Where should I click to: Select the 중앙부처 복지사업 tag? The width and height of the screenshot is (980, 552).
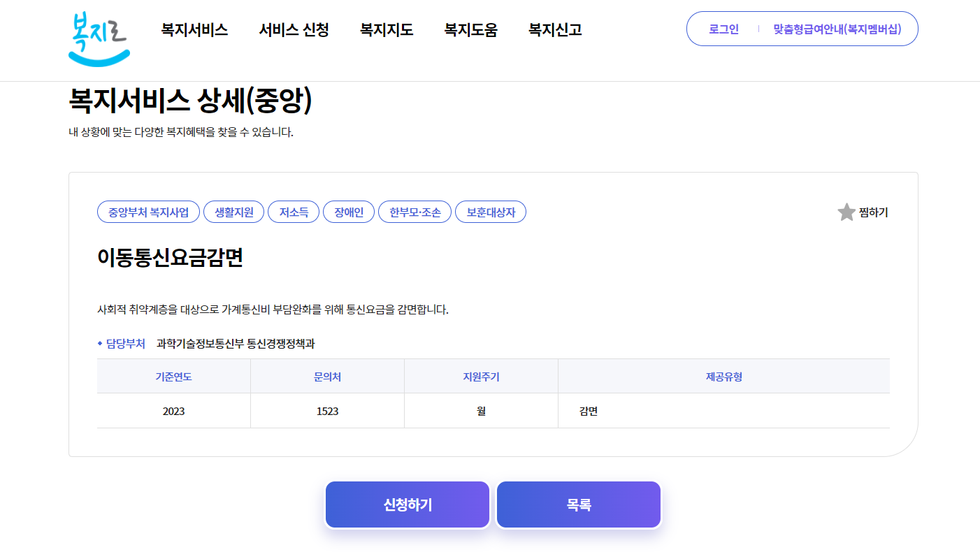click(x=147, y=212)
